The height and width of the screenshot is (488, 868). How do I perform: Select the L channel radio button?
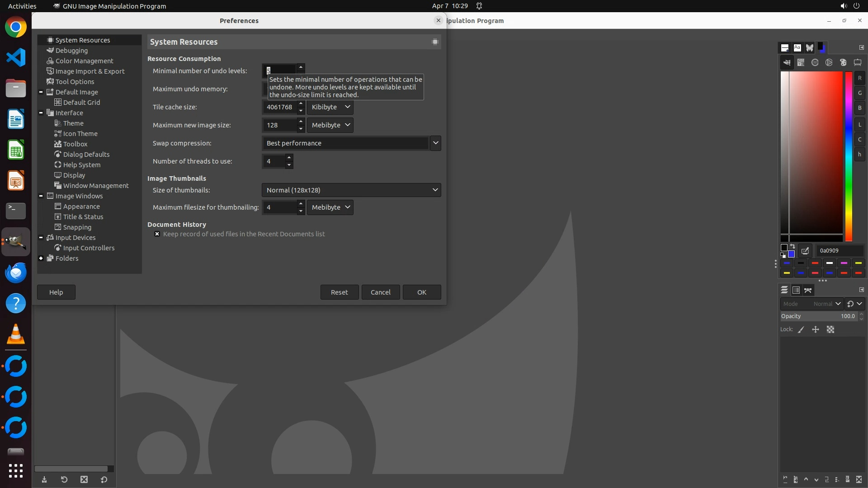[859, 125]
